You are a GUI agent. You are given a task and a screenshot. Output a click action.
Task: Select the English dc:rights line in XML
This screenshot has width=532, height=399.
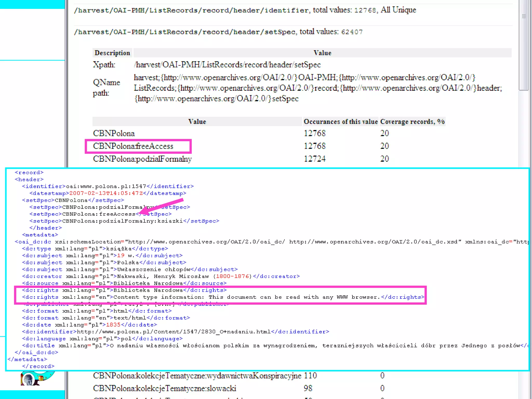pos(223,297)
